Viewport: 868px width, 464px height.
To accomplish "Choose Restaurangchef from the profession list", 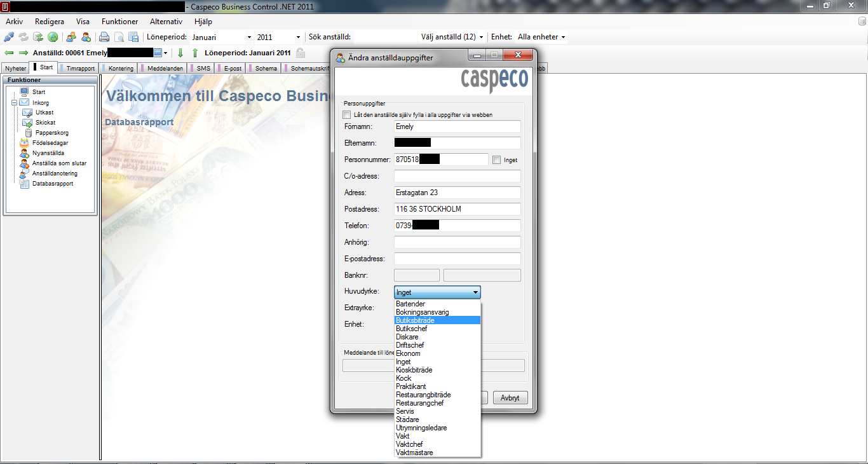I will [438, 403].
